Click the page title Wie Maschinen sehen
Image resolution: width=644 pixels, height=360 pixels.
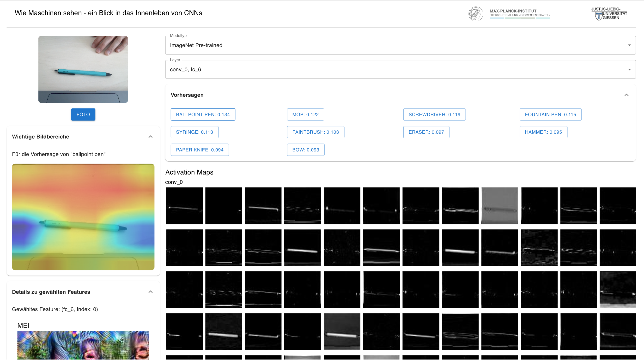coord(108,13)
